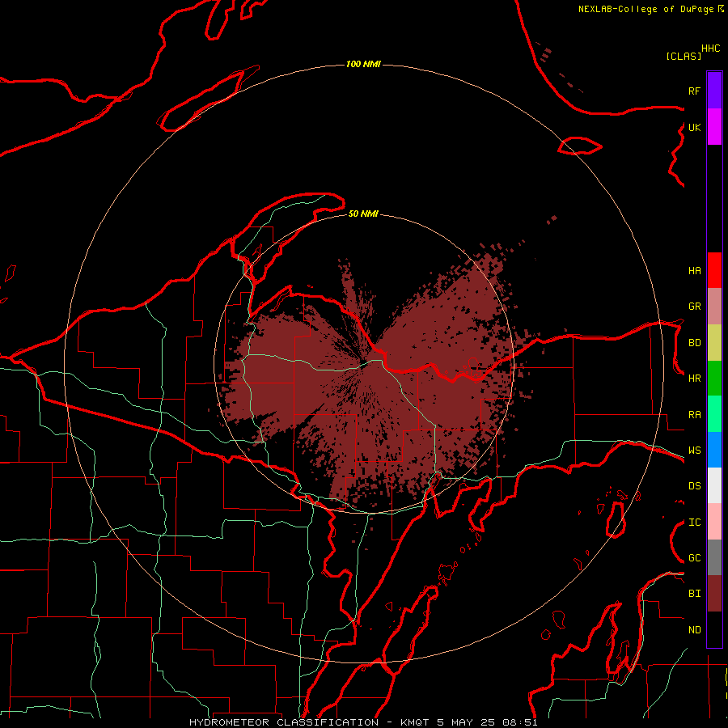
Task: Click the IC legend label
Action: pos(695,523)
